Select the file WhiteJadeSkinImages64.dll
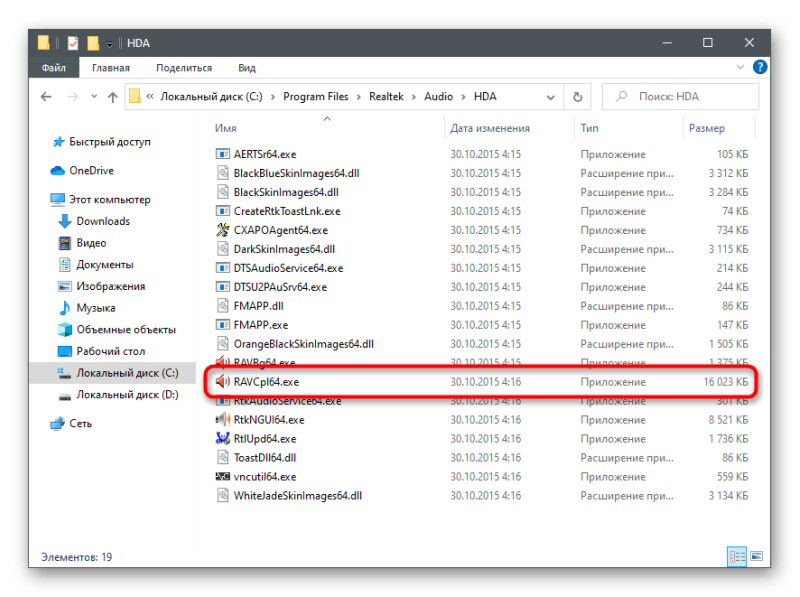The width and height of the screenshot is (800, 597). coord(297,495)
